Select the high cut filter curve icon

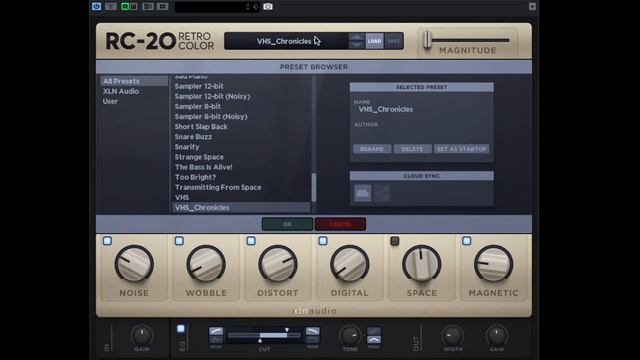(x=313, y=331)
